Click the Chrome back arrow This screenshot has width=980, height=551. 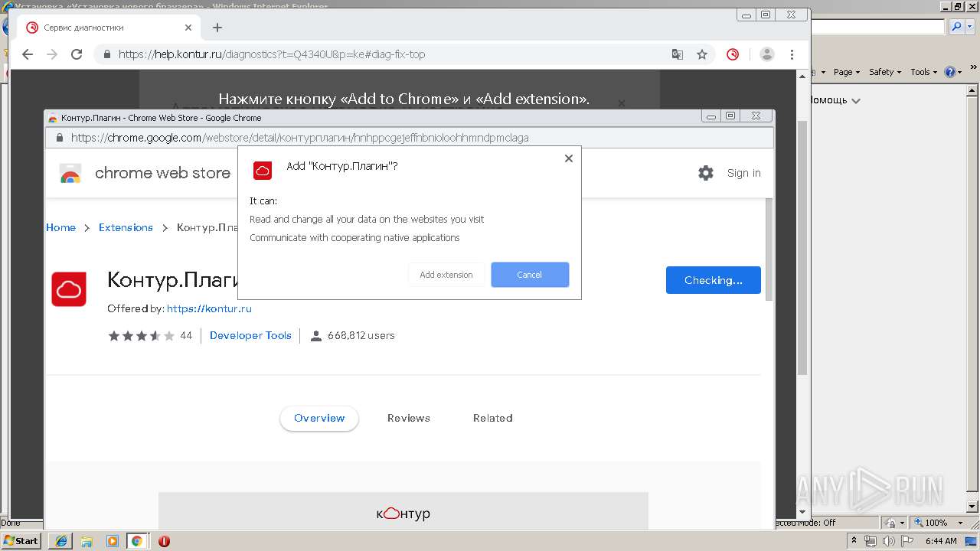click(28, 54)
